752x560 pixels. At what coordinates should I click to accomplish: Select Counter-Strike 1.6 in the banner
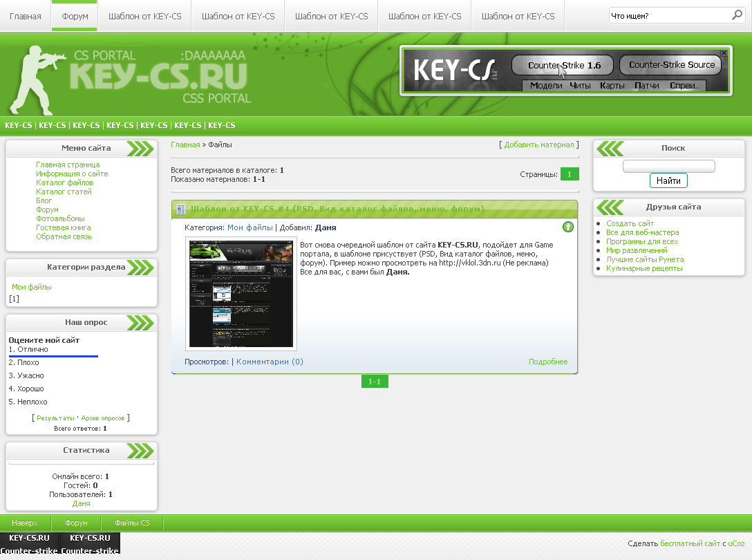click(x=563, y=65)
